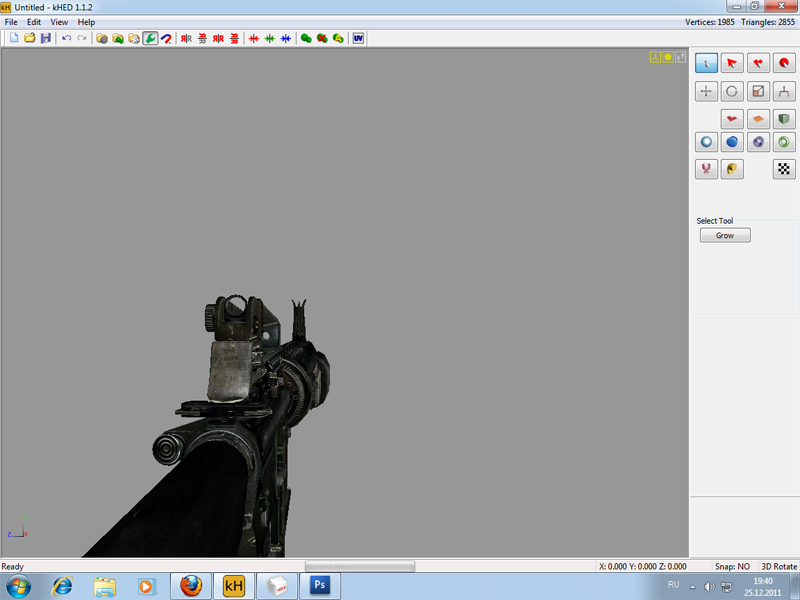Activate the Move tool cross icon
The height and width of the screenshot is (600, 800).
[x=706, y=91]
